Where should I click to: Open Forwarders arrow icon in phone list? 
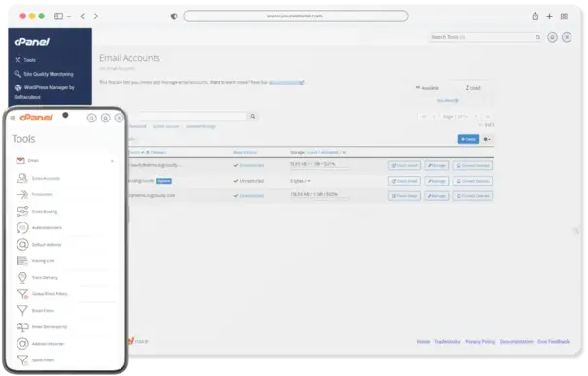pyautogui.click(x=22, y=194)
